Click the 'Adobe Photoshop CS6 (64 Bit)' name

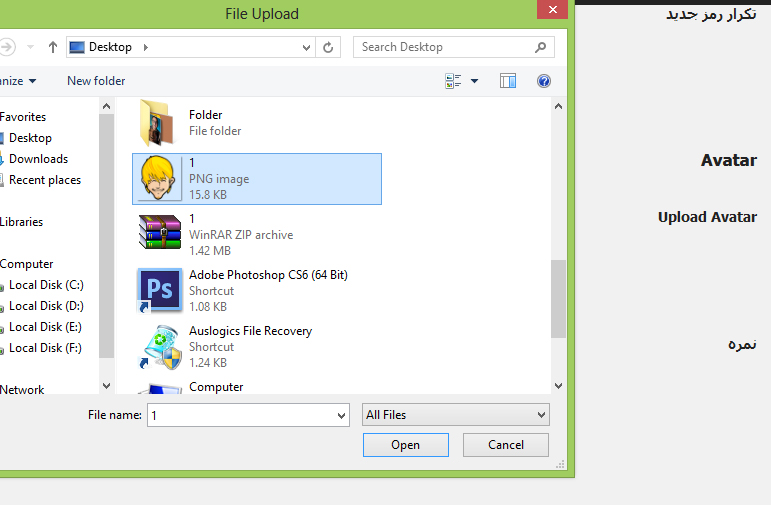268,275
